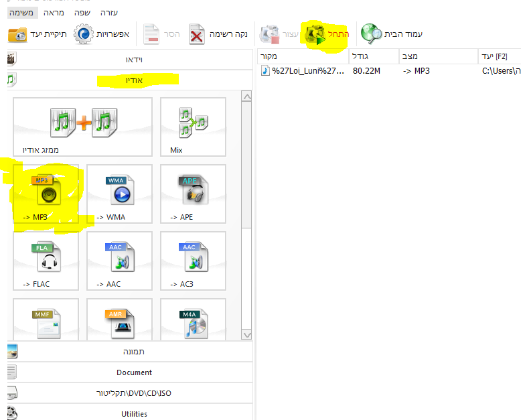
Task: Choose the AMR format tile
Action: click(x=120, y=320)
